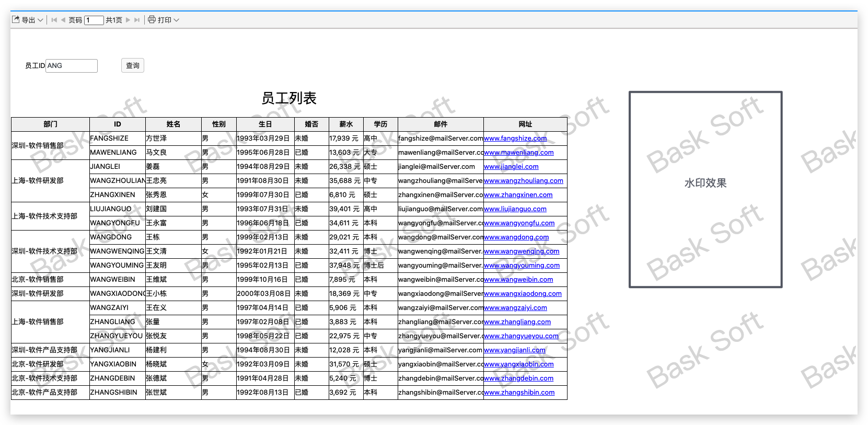Go to last page icon
This screenshot has width=868, height=425.
point(137,20)
